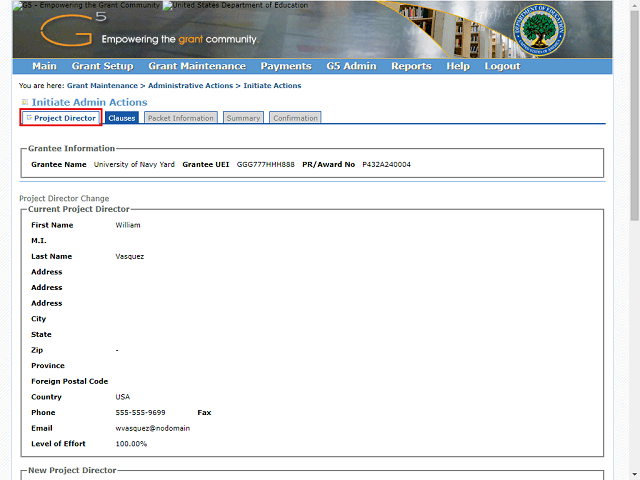Open the Grant Setup menu
This screenshot has height=480, width=640.
[102, 66]
